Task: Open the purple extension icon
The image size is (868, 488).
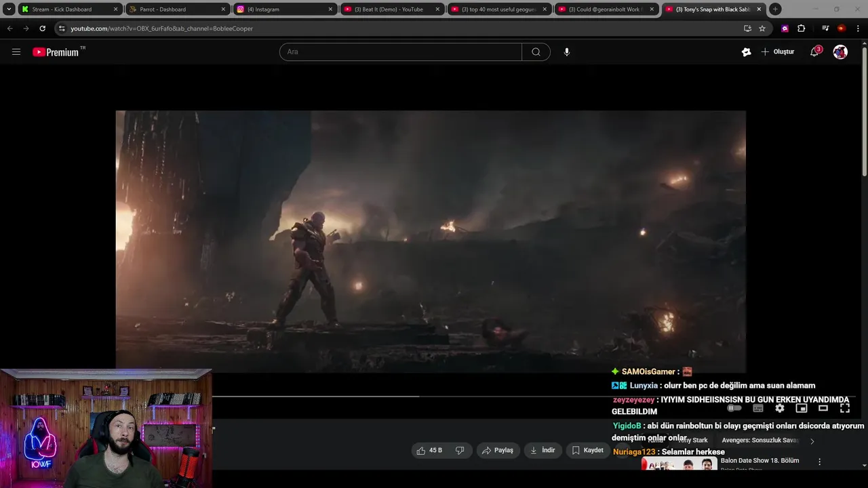Action: [785, 28]
